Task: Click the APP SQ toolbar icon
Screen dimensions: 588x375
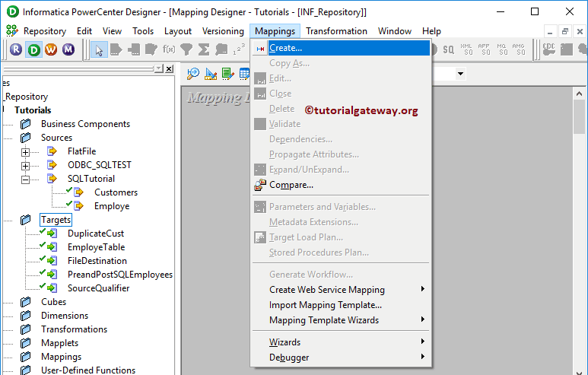Action: 484,49
